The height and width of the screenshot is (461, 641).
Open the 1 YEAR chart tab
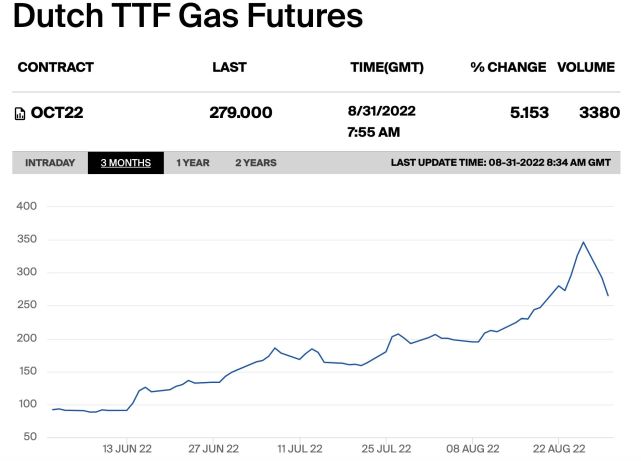click(193, 163)
